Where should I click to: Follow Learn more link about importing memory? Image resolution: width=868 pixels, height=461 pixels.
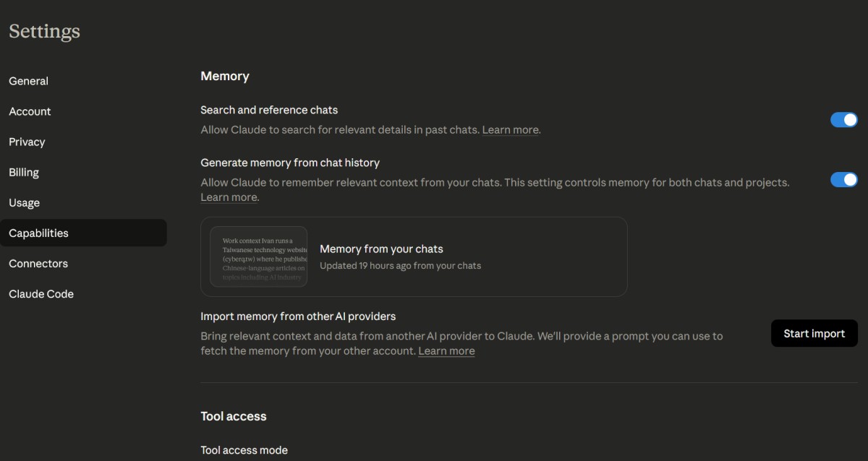[x=446, y=351]
